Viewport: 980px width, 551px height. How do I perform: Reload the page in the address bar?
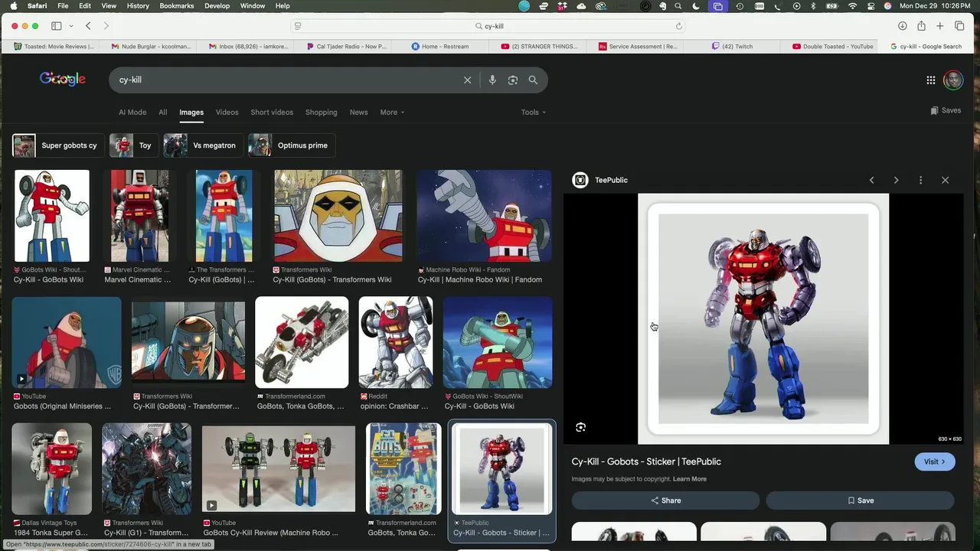point(678,26)
